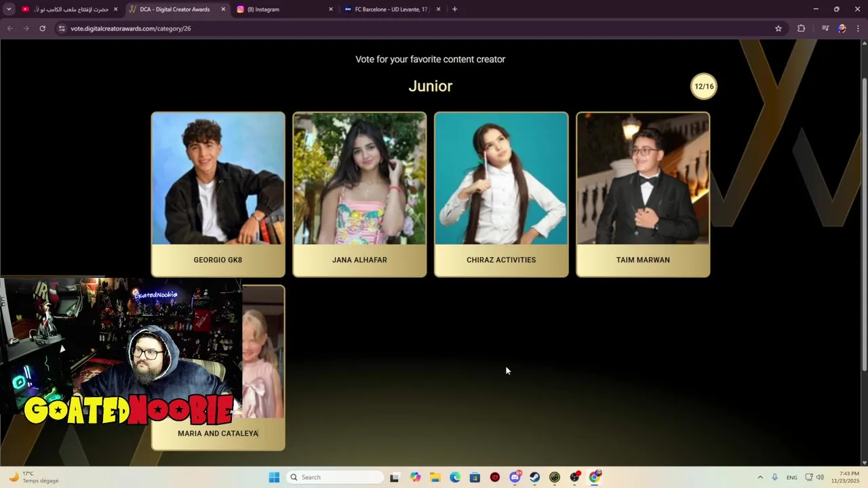This screenshot has height=488, width=868.
Task: Vote for JANA ALHAFAR name label
Action: tap(359, 260)
